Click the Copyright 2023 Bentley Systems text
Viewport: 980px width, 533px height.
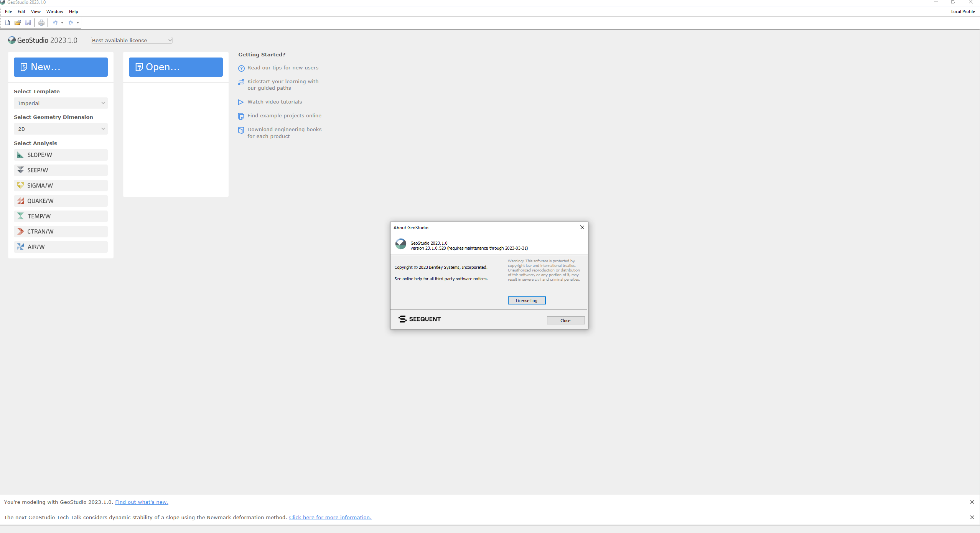[441, 267]
